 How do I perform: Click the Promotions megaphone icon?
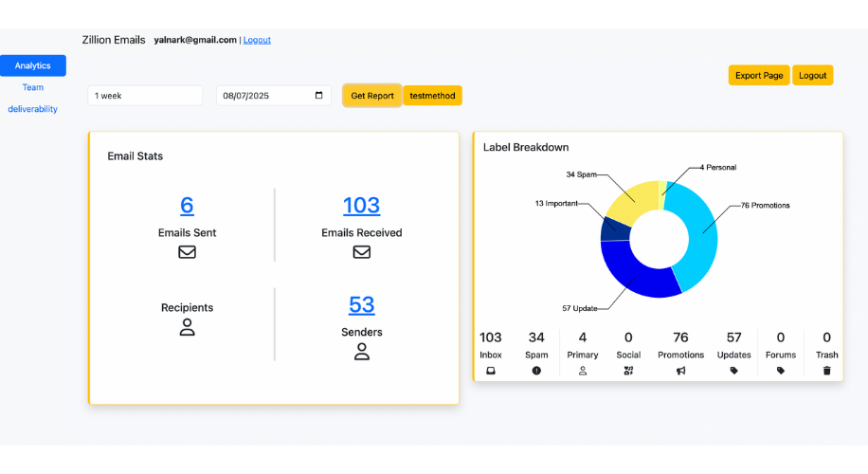tap(680, 371)
